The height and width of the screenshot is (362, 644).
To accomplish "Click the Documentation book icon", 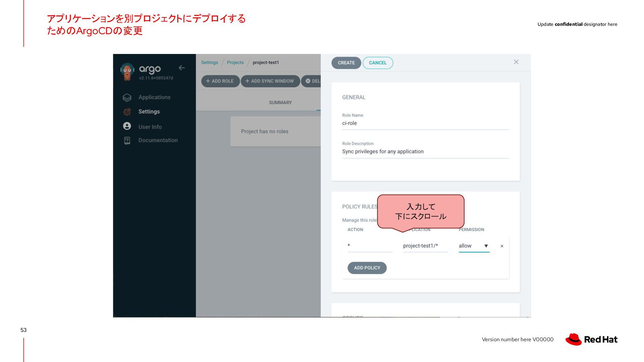I will coord(127,140).
